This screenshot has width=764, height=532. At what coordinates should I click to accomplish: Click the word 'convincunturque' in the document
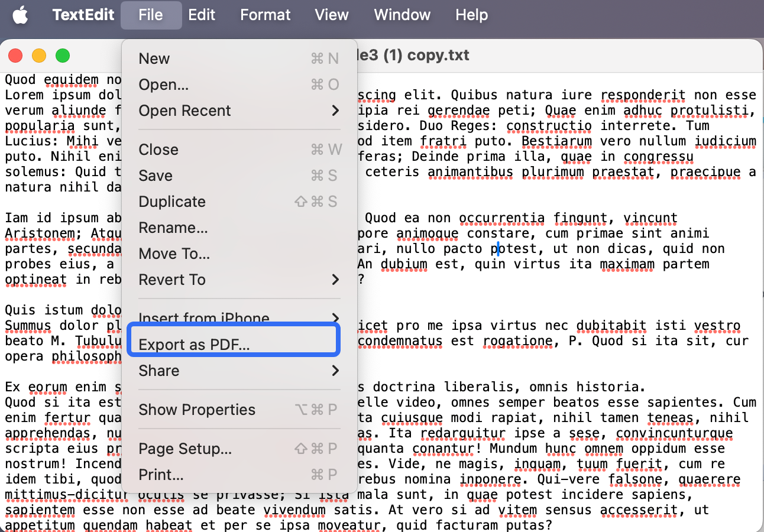click(674, 433)
